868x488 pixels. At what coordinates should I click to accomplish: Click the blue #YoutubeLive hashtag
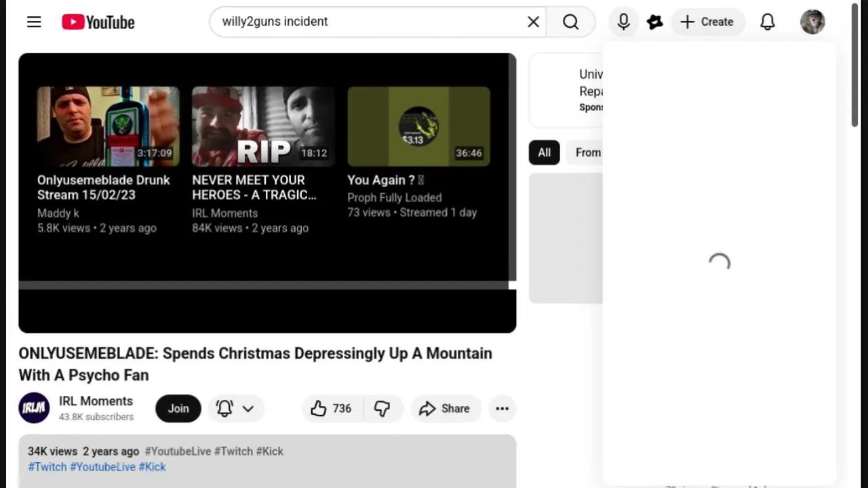103,466
